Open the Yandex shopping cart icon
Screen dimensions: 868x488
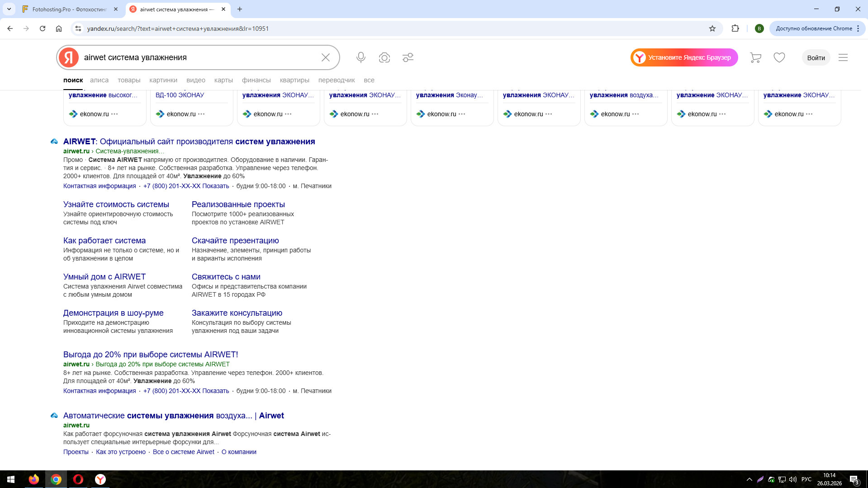[x=755, y=57]
